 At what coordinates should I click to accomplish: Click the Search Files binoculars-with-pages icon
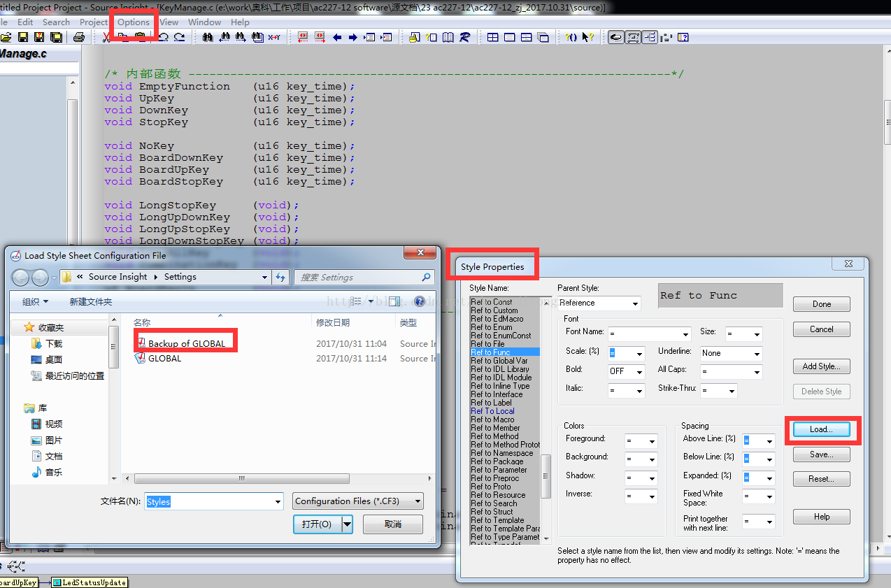pyautogui.click(x=258, y=37)
